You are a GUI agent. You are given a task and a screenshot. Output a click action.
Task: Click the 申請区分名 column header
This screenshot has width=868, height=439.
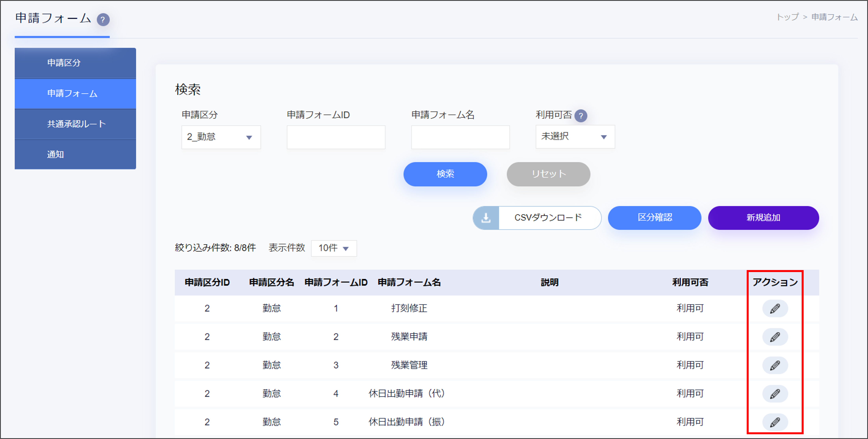point(272,282)
